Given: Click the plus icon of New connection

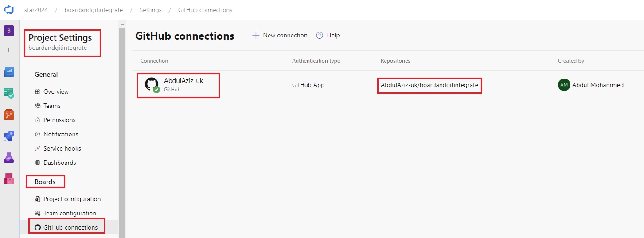Looking at the screenshot, I should click(256, 35).
